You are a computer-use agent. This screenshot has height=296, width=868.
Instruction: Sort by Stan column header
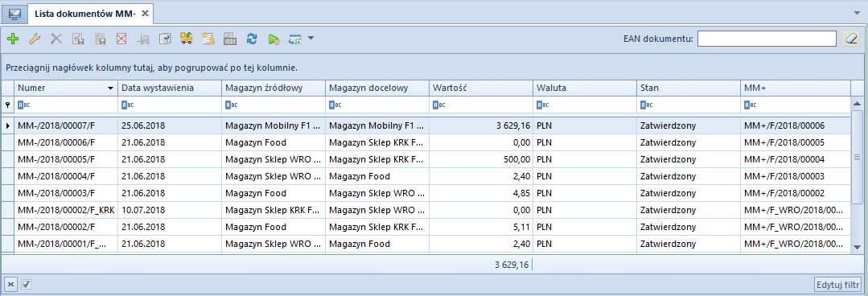689,88
